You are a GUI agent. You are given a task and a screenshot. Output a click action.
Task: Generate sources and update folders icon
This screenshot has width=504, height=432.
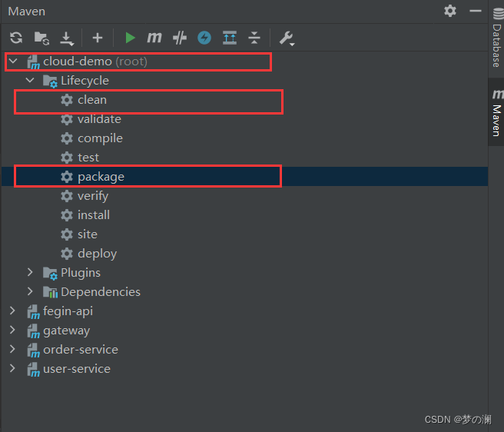click(41, 38)
